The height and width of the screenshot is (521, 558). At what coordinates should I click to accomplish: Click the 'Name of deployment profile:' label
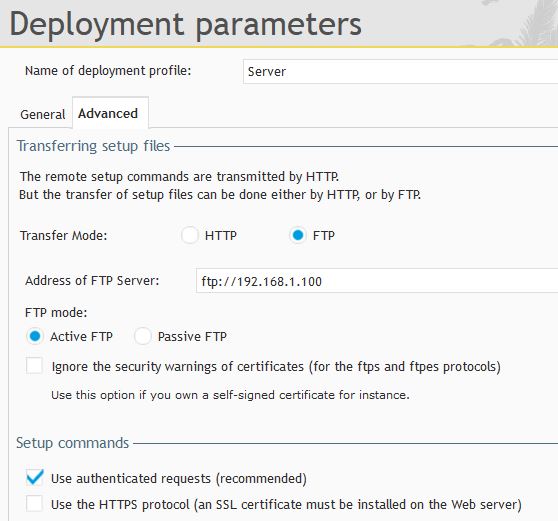tap(108, 71)
